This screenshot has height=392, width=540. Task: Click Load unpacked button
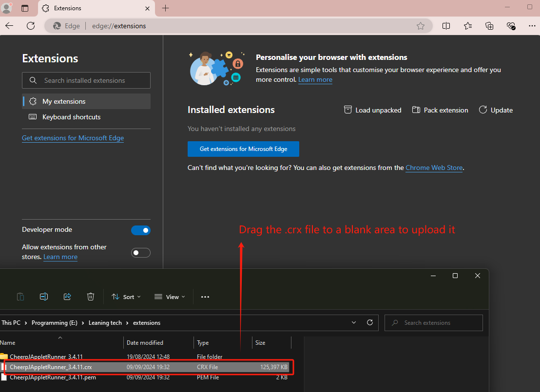[x=373, y=110]
